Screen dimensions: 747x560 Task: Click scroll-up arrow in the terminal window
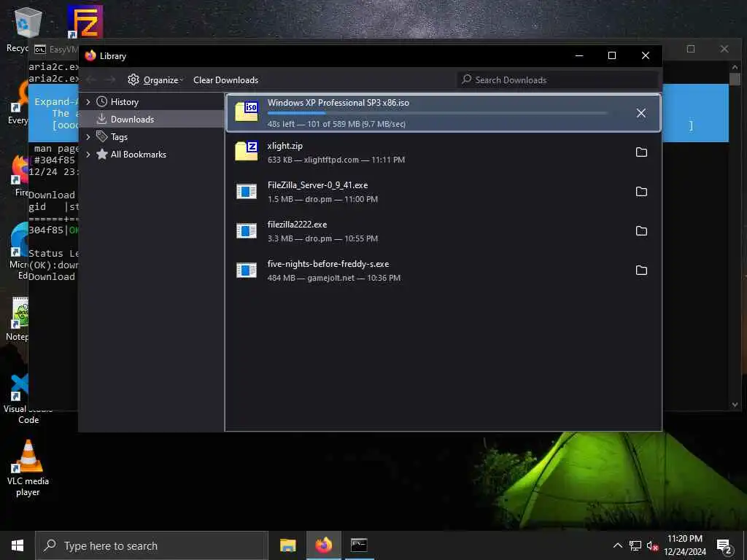click(735, 68)
